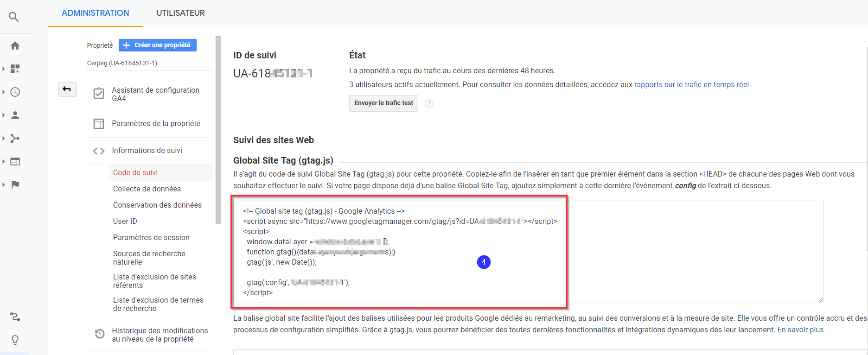The width and height of the screenshot is (868, 355).
Task: Open Paramètres de la propriété
Action: tap(156, 123)
